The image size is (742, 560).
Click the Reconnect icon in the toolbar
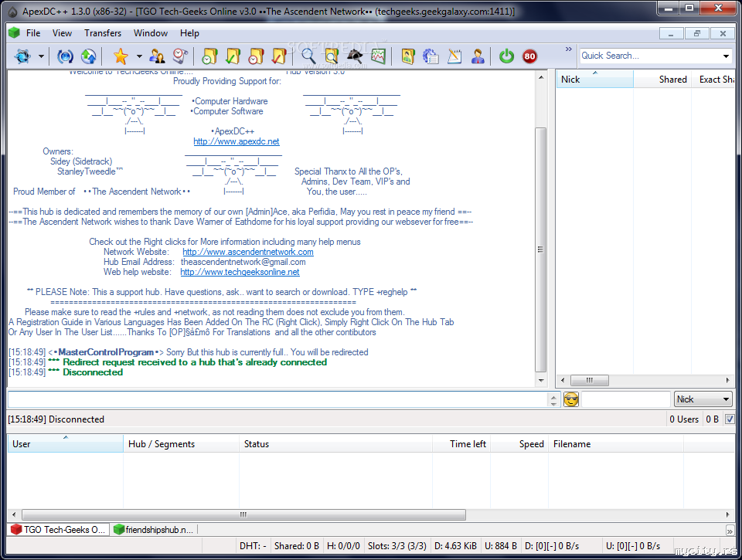(x=66, y=56)
